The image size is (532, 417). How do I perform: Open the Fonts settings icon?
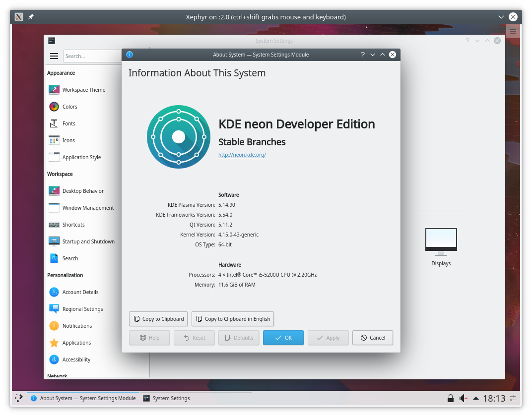(x=54, y=123)
